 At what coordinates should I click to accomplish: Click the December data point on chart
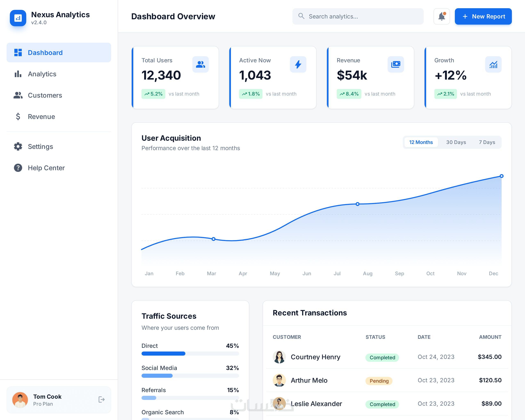pos(502,176)
